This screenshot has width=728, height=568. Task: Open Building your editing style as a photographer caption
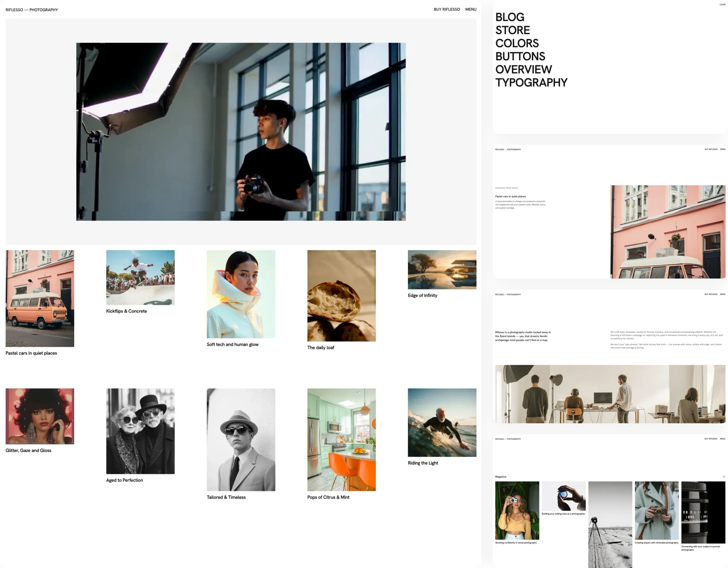click(x=563, y=514)
